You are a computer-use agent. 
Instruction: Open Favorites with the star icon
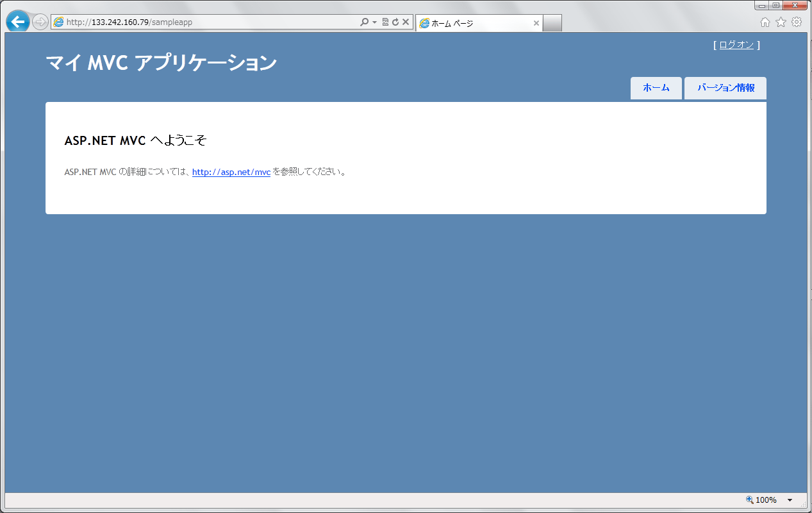pyautogui.click(x=780, y=21)
